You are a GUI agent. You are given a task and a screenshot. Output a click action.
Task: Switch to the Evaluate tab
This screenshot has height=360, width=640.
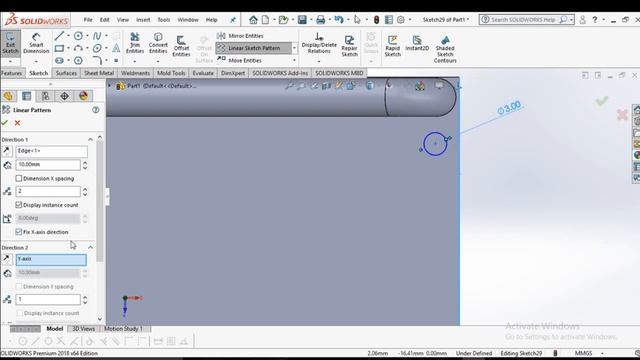click(x=203, y=73)
